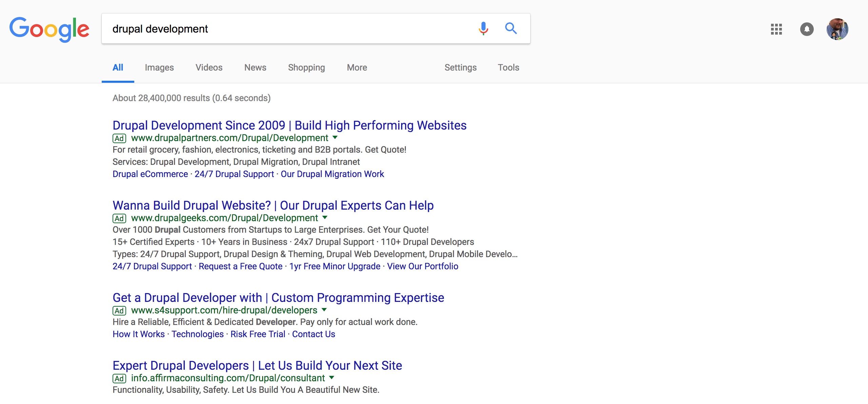This screenshot has width=868, height=404.
Task: Click 'Services: Drupal Development, Drupal Migration' line
Action: (236, 162)
